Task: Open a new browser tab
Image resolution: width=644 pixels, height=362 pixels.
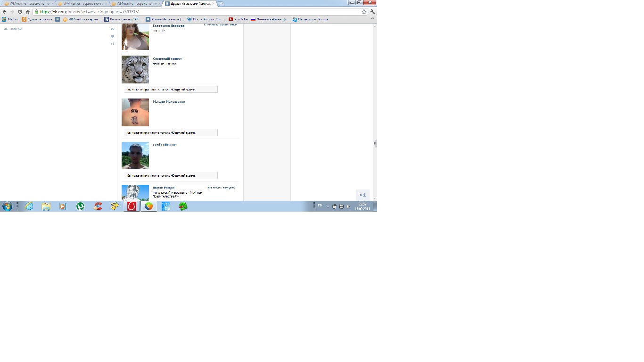Action: [x=222, y=3]
